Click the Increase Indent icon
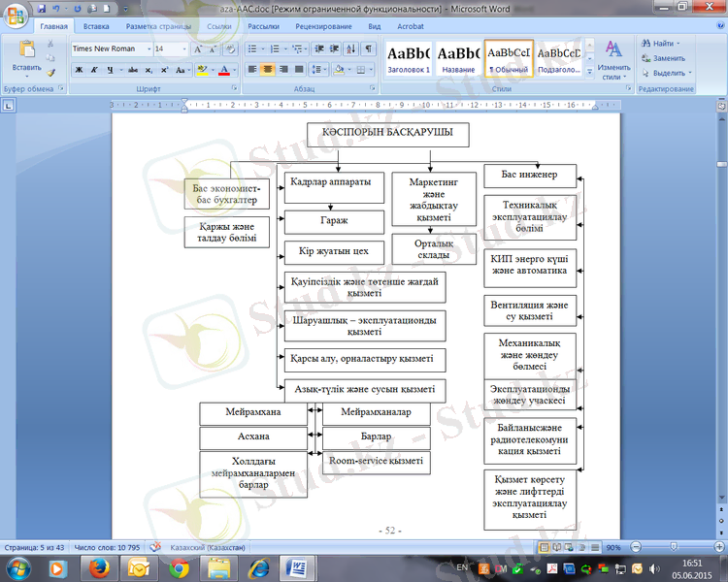The height and width of the screenshot is (582, 728). coord(335,48)
